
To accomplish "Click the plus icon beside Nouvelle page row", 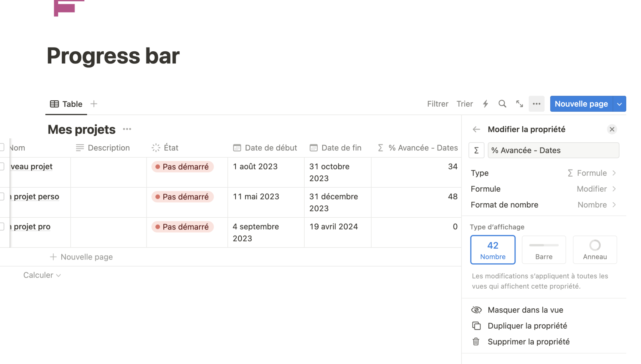I will [53, 257].
